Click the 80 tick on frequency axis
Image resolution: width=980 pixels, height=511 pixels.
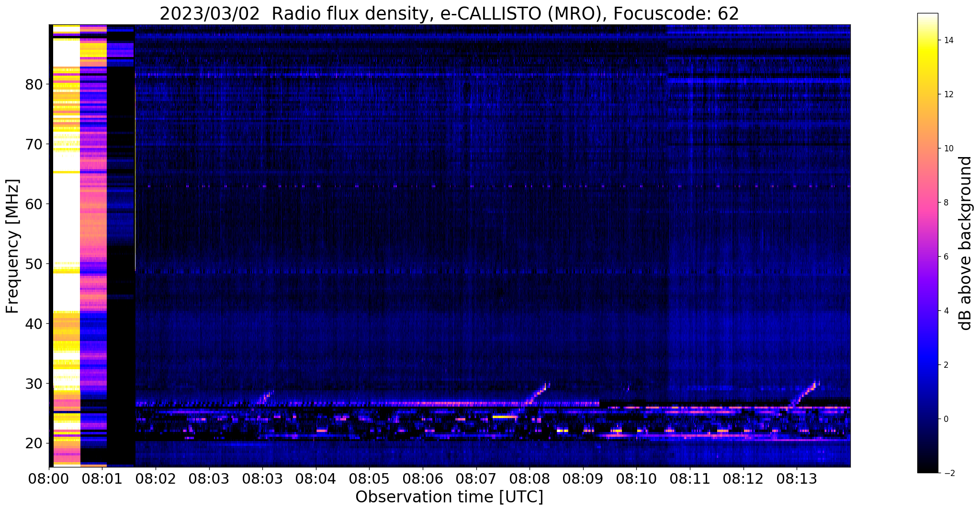(34, 84)
